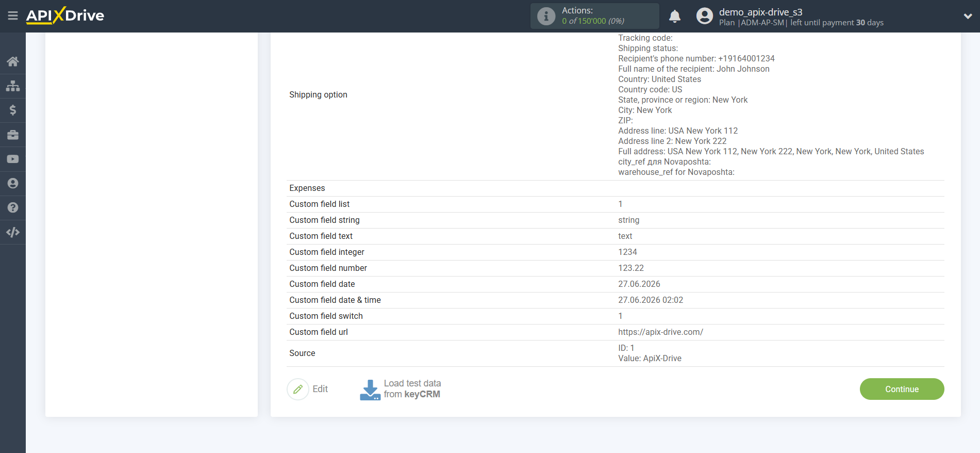Click the Source row label
Image resolution: width=980 pixels, height=453 pixels.
pyautogui.click(x=302, y=353)
